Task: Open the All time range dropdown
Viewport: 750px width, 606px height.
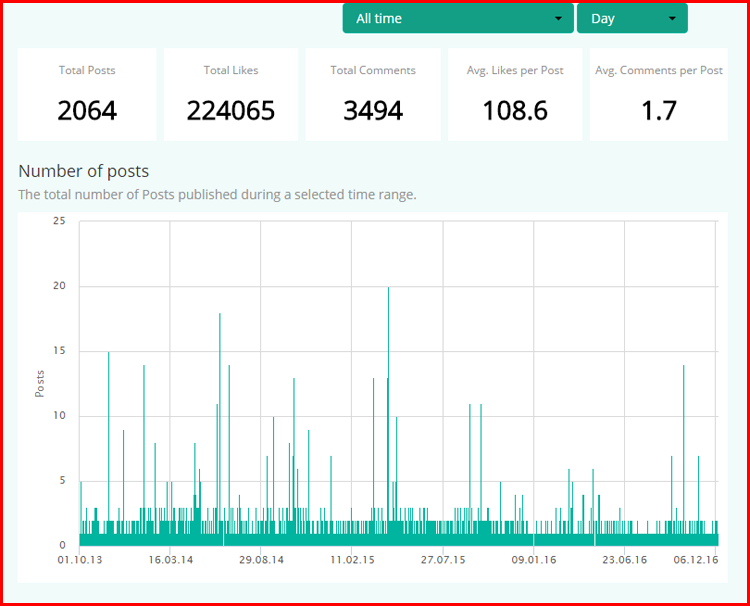Action: click(458, 19)
